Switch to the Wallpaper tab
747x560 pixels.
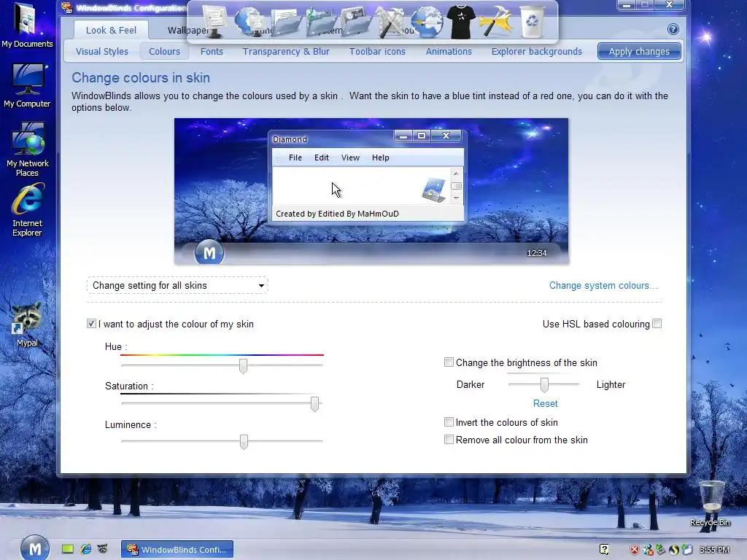coord(187,30)
